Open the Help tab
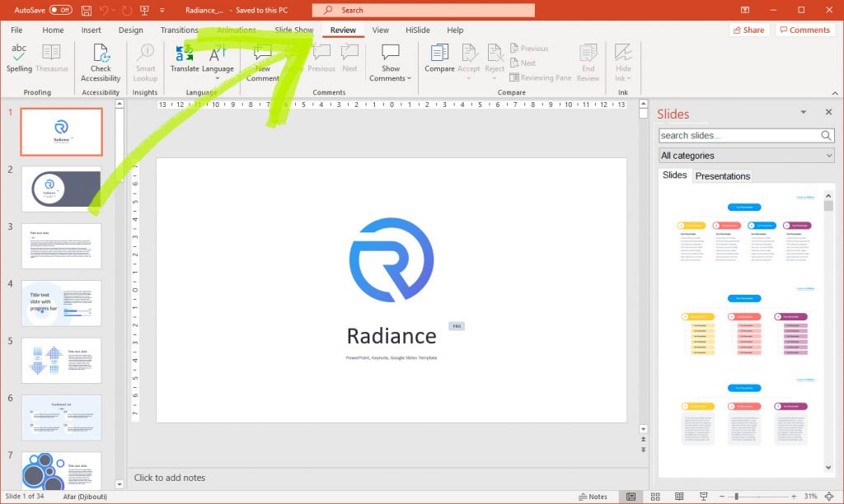 pos(455,30)
